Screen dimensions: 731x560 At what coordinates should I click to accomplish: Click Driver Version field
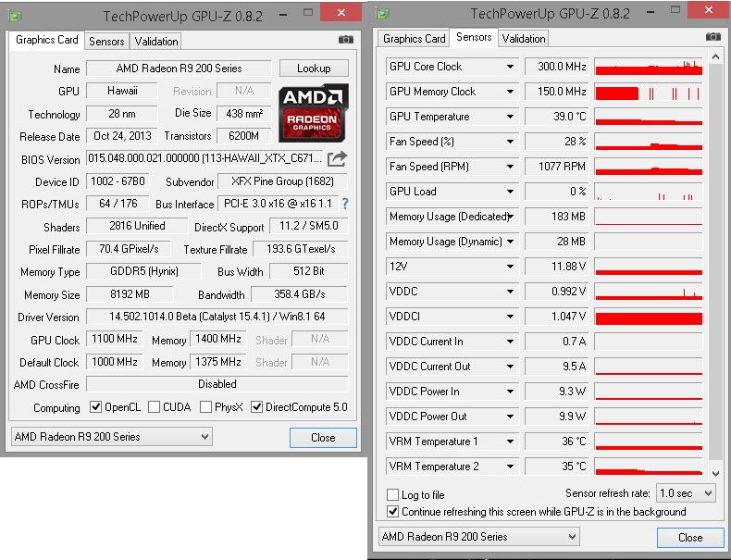click(217, 317)
